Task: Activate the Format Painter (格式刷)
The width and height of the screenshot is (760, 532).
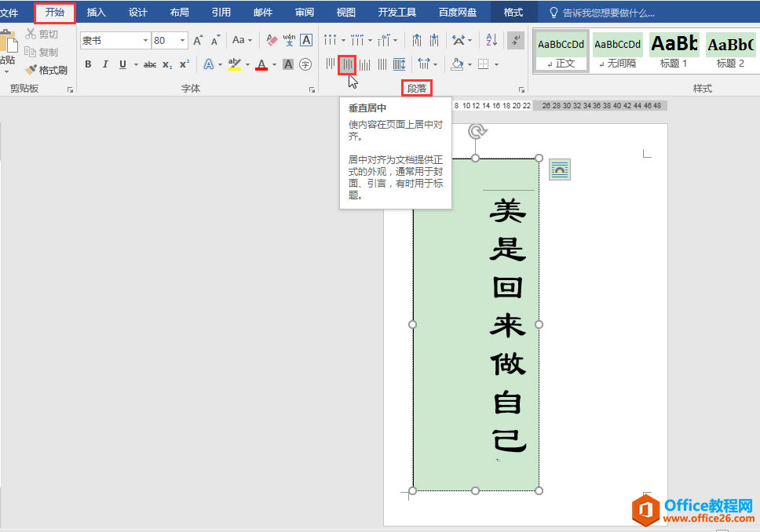Action: pos(46,71)
